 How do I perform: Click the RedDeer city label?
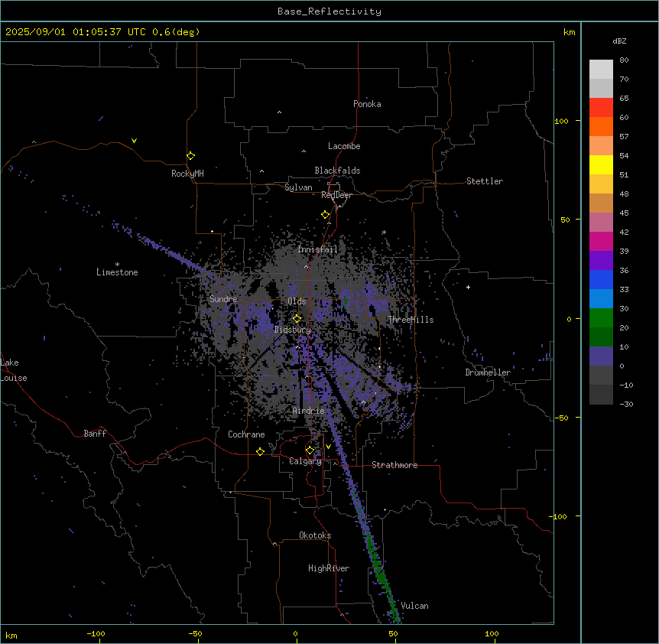(336, 195)
